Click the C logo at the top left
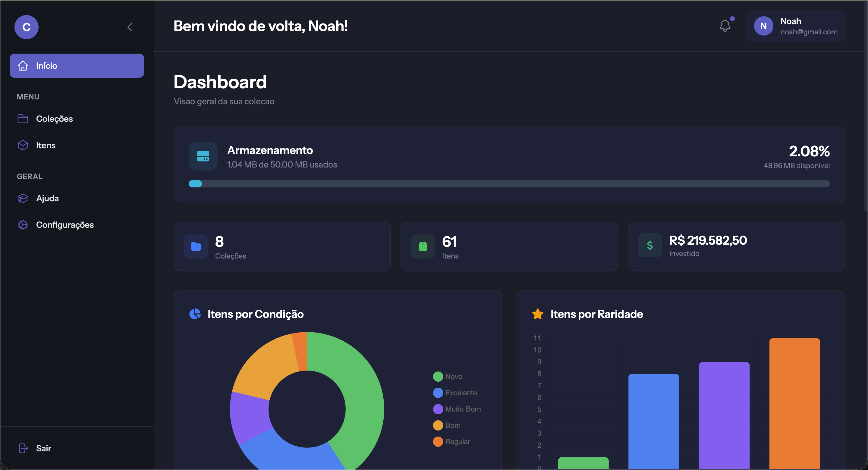 point(26,27)
